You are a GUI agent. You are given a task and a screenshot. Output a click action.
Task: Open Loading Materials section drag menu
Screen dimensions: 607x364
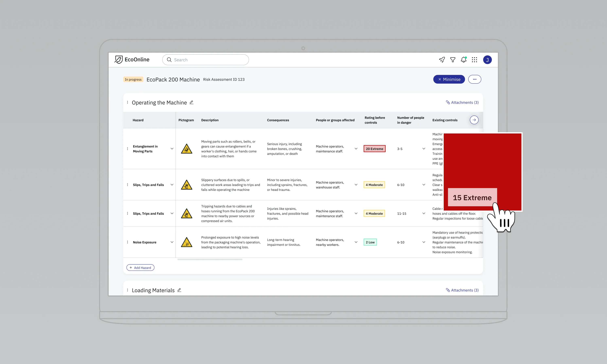[127, 290]
